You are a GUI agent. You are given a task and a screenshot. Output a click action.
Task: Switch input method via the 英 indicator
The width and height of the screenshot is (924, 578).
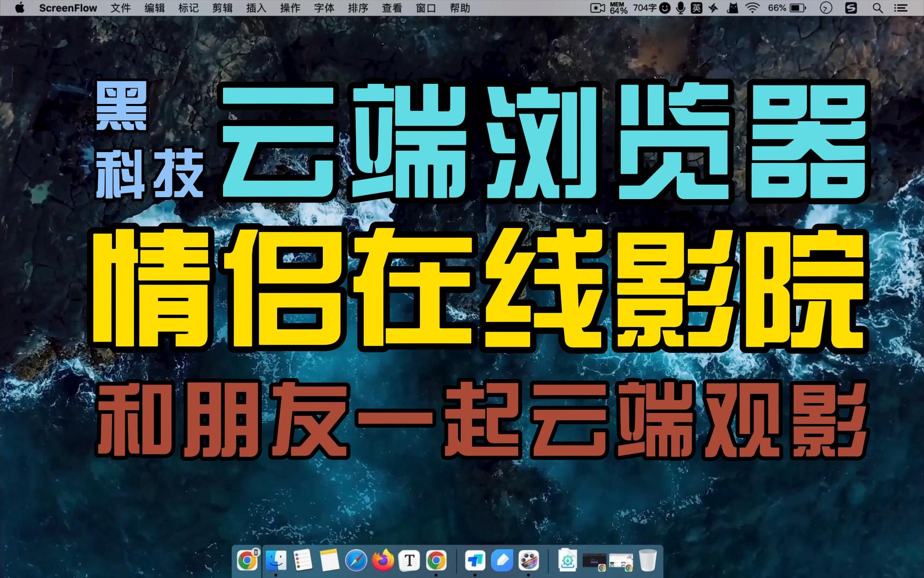click(x=697, y=8)
